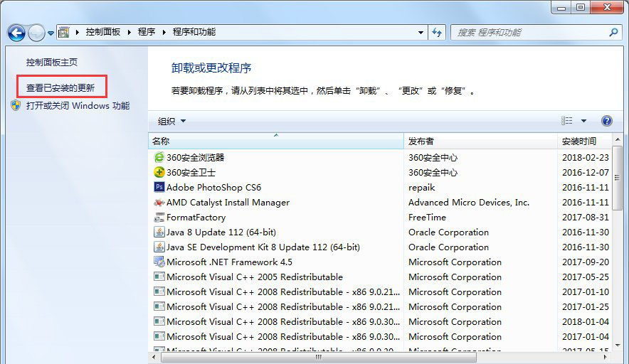Select Microsoft Visual C++ 2005 Redistributable entry
This screenshot has width=629, height=364.
point(255,277)
